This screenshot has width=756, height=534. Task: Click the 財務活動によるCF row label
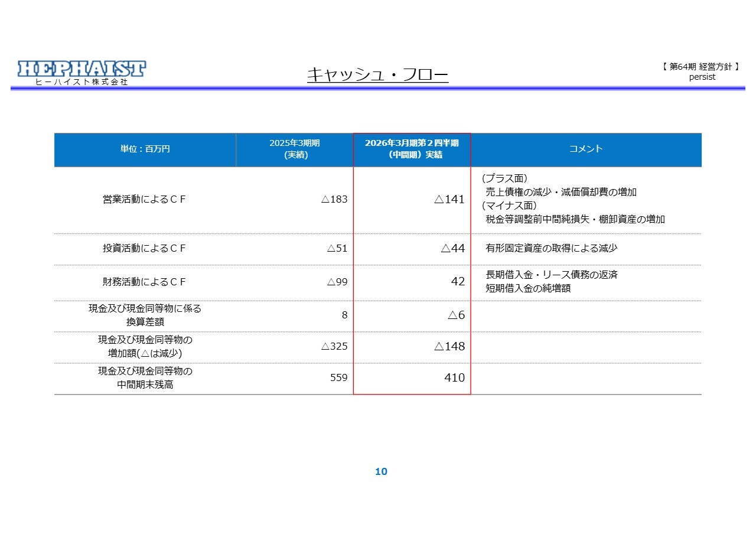(x=145, y=282)
